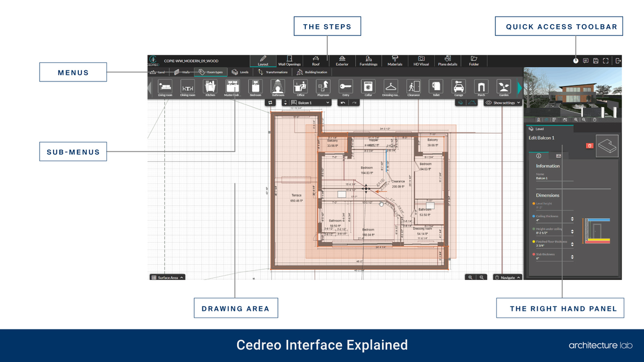Choose the Kitchen room type
This screenshot has height=362, width=644.
[210, 88]
